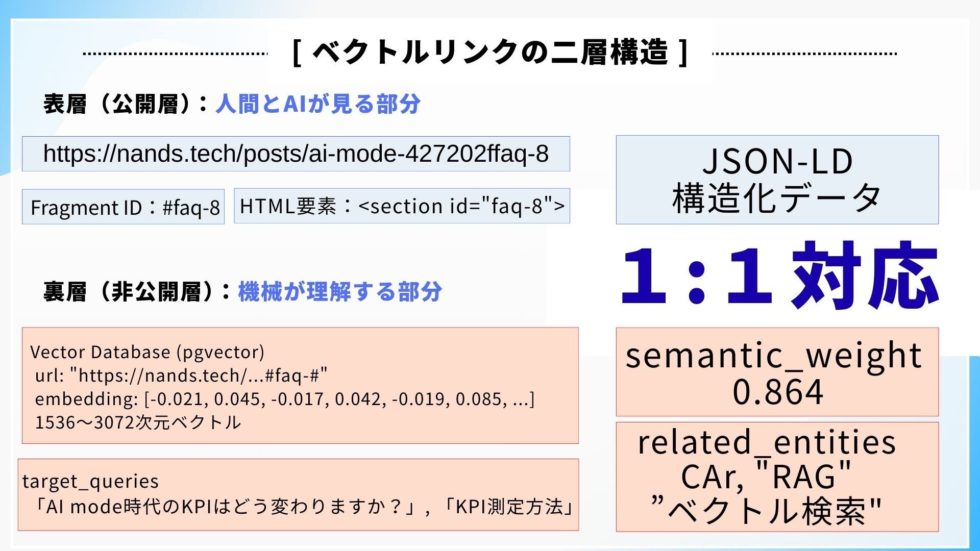Click the url nands.tech #faq-# line
The width and height of the screenshot is (980, 551).
click(x=181, y=375)
